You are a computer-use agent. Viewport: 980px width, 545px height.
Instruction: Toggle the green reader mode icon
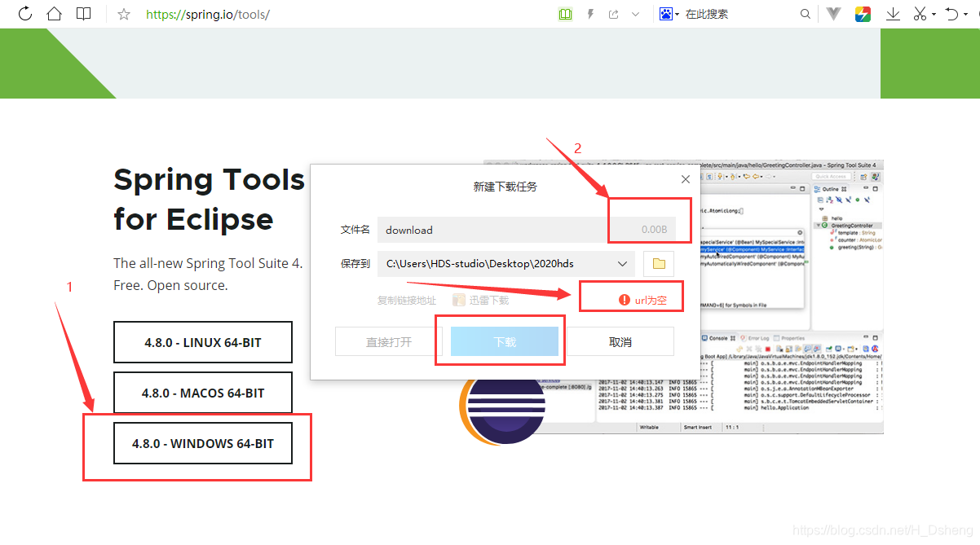click(x=566, y=14)
